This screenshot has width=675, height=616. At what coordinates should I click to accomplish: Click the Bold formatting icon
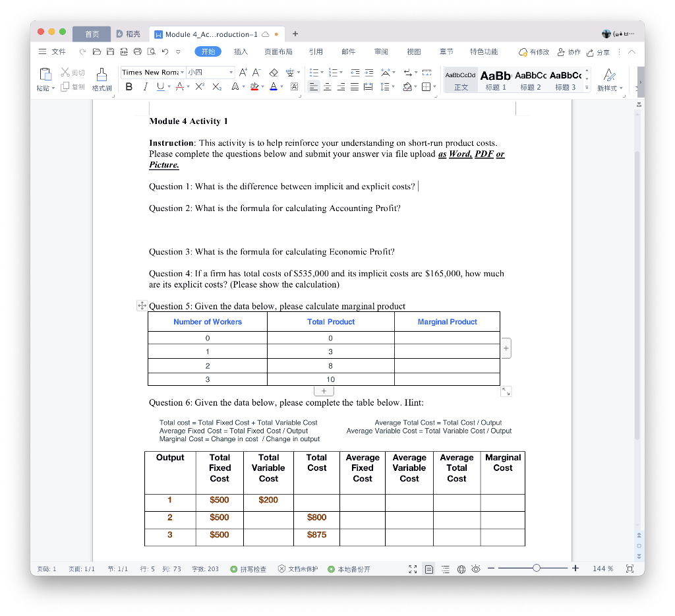tap(129, 87)
